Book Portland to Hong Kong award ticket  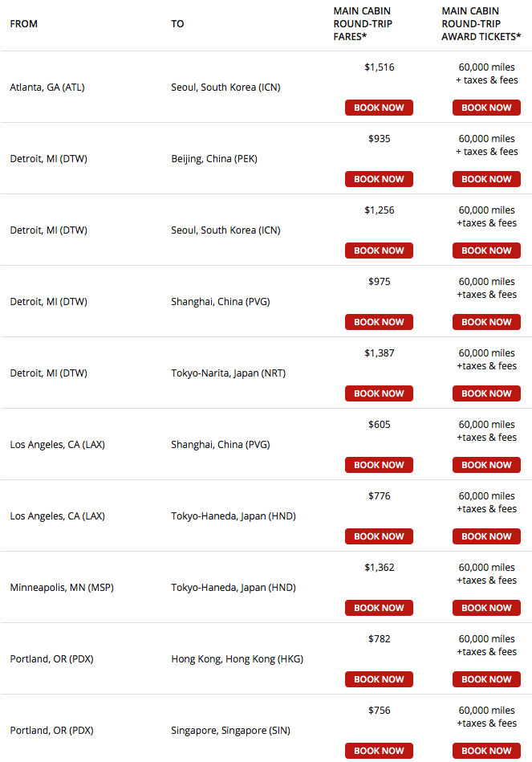point(486,679)
